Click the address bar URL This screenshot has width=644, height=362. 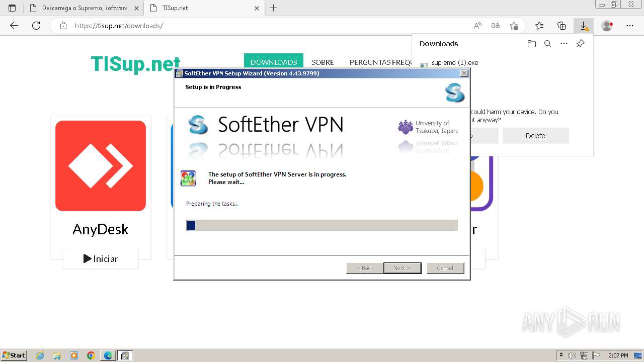pyautogui.click(x=119, y=26)
